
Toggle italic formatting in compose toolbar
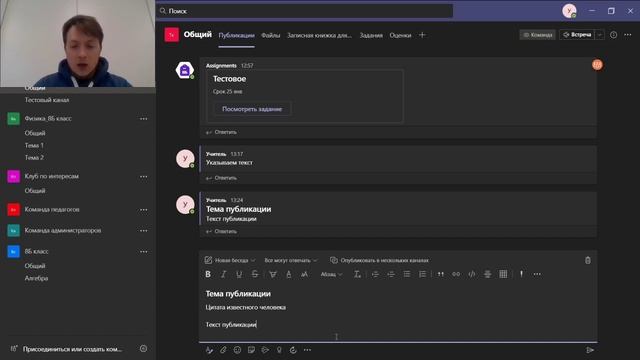(x=223, y=274)
